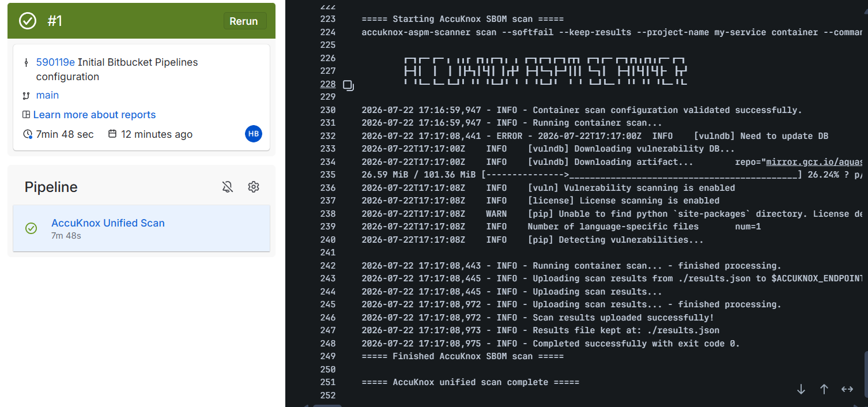Viewport: 868px width, 407px height.
Task: Select AccuKnox Unified Scan step
Action: coord(141,228)
